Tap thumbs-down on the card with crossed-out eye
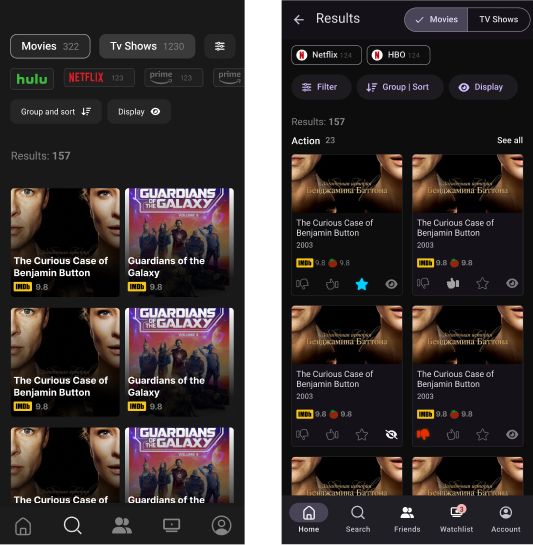 click(x=302, y=435)
